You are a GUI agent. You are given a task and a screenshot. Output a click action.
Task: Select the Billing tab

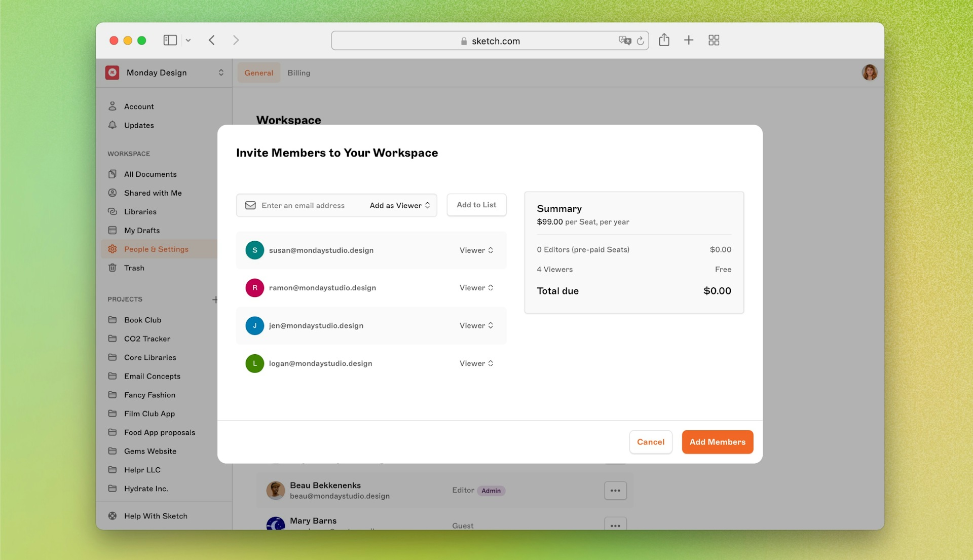[x=298, y=72]
